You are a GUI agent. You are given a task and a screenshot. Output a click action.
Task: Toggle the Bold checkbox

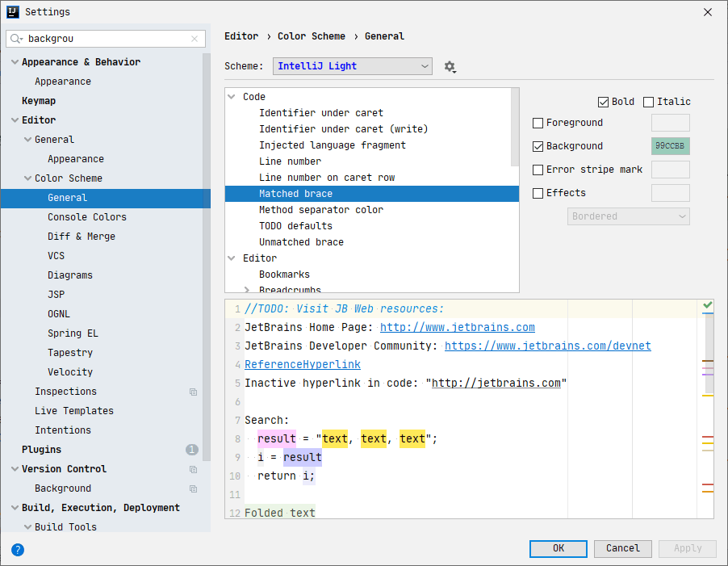(603, 102)
